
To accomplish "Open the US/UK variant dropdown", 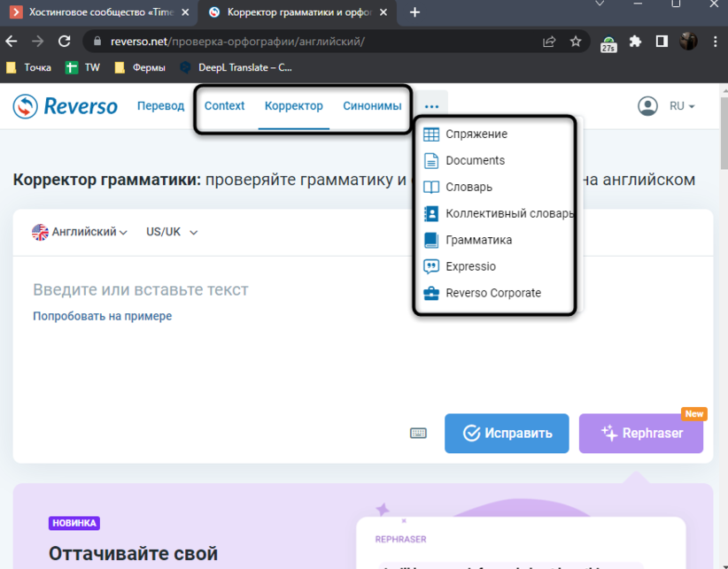I will [172, 232].
